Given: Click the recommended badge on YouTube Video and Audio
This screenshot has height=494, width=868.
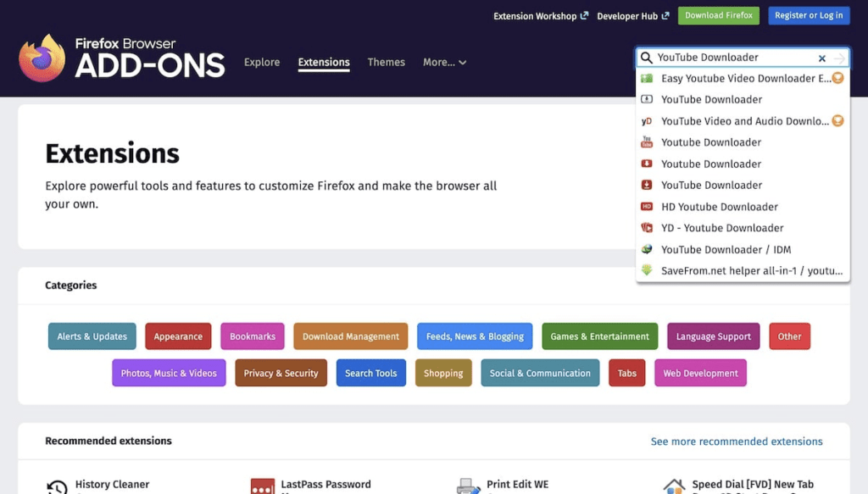Looking at the screenshot, I should coord(837,120).
